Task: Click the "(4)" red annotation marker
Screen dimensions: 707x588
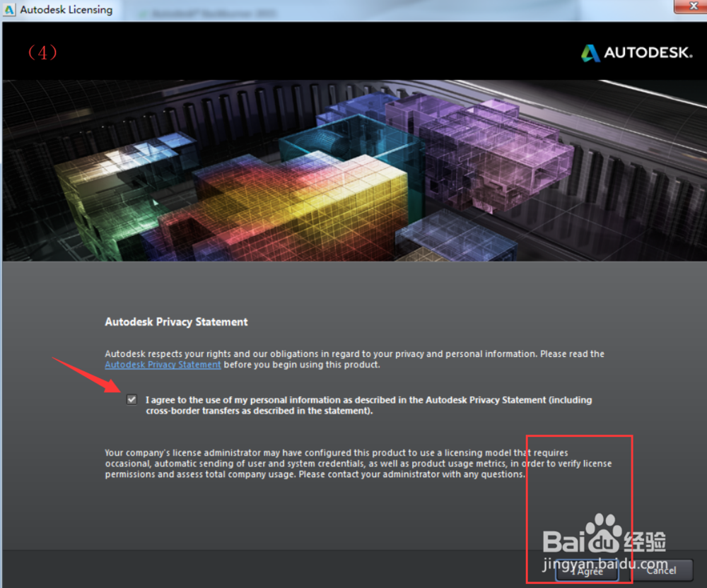Action: point(42,52)
